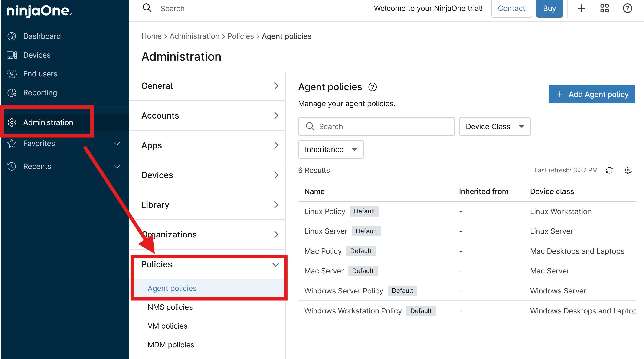The image size is (644, 359).
Task: Open the Inheritance filter dropdown
Action: [331, 149]
